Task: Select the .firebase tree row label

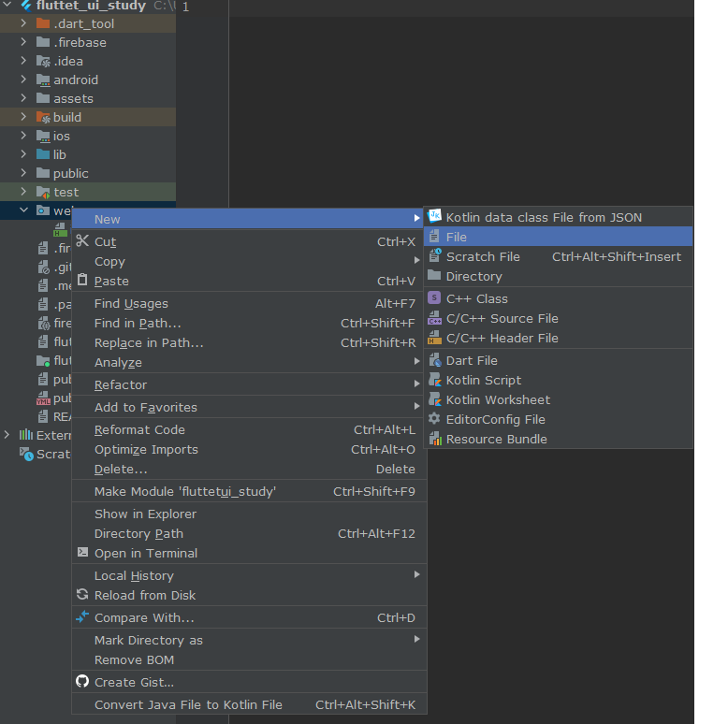Action: (80, 42)
